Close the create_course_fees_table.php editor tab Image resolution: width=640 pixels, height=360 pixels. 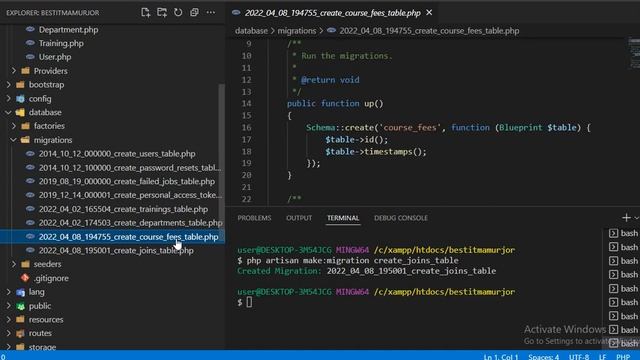point(429,13)
